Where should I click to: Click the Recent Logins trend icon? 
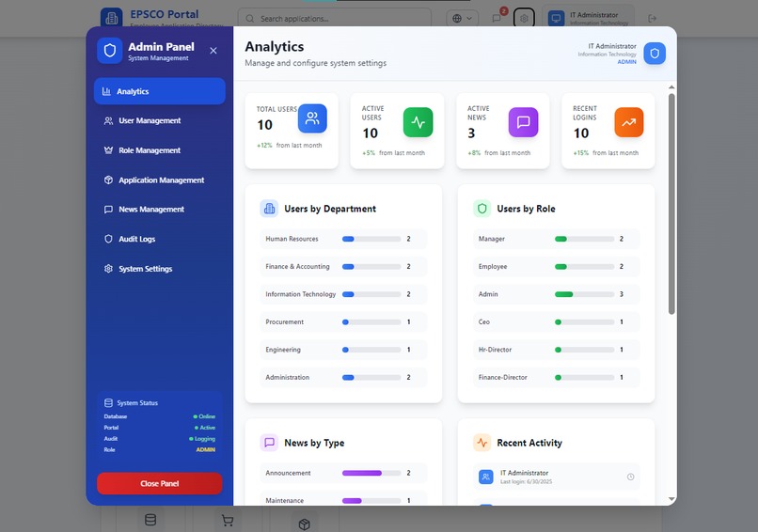[629, 122]
